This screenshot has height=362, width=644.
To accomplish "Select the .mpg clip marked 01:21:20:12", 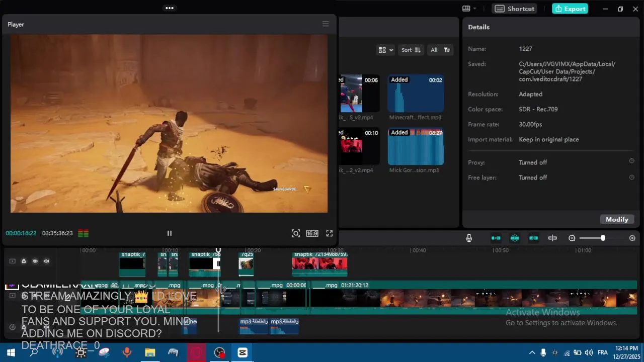I will coord(473,297).
